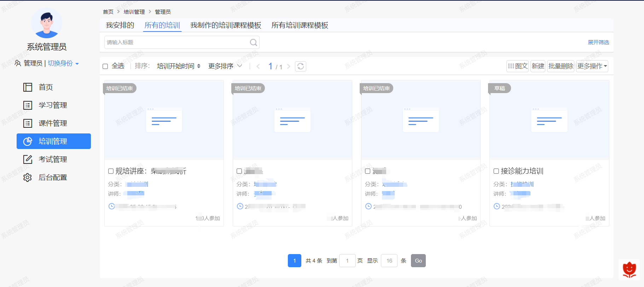Click page 1 pagination button
This screenshot has width=644, height=287.
click(295, 261)
